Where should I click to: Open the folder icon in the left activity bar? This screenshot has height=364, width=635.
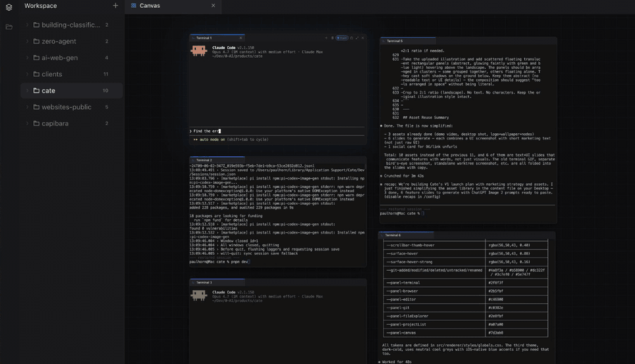coord(9,27)
